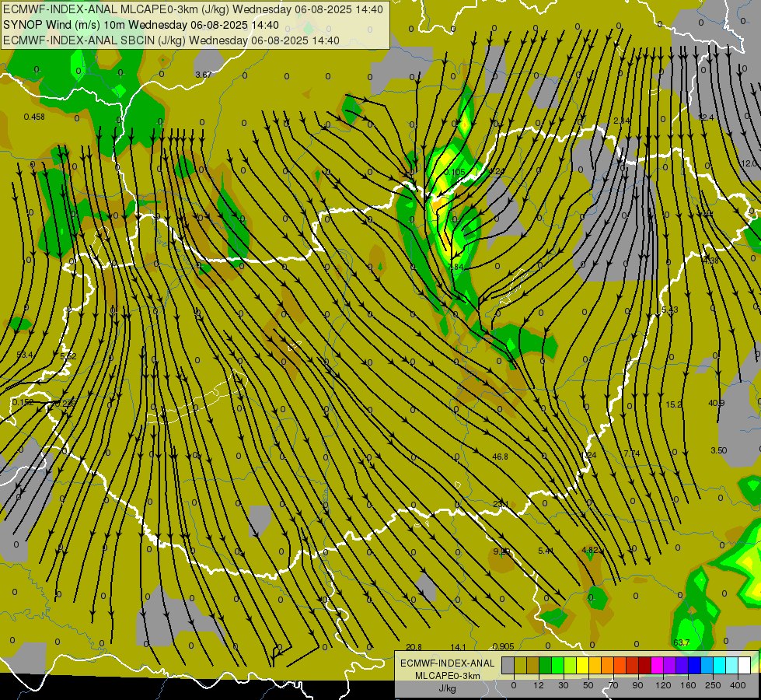Click the map value '5.43'
761x700 pixels.
click(670, 310)
